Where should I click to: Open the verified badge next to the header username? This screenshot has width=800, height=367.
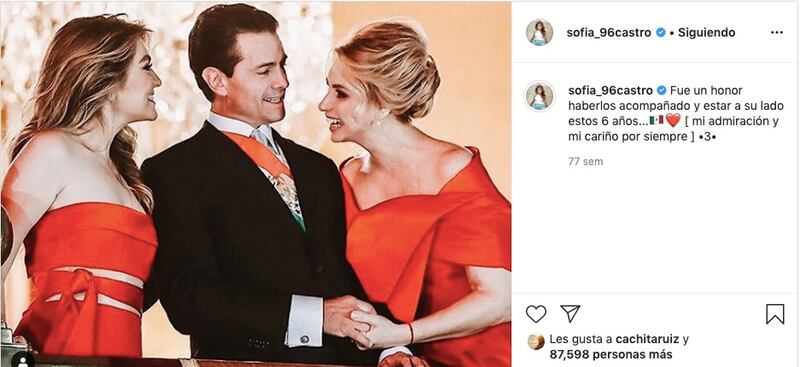660,33
